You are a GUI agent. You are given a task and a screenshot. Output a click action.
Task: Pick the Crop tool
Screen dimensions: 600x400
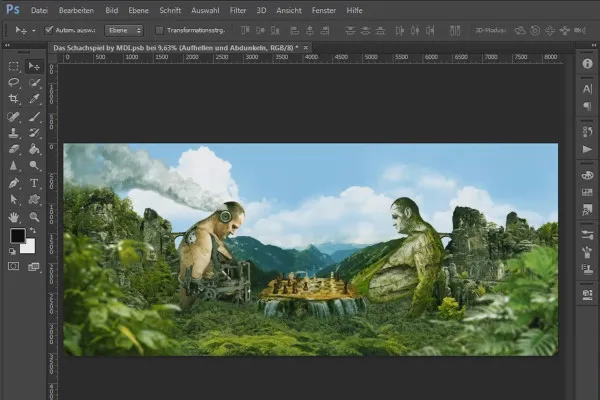14,100
